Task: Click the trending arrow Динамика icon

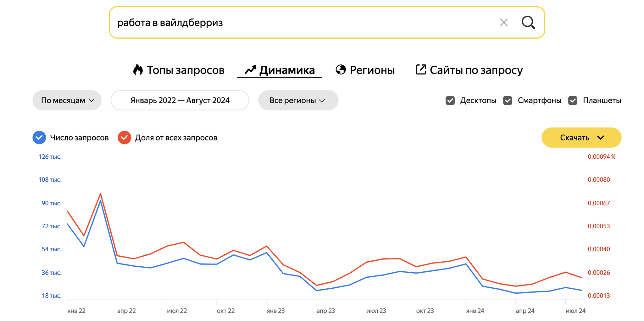Action: pyautogui.click(x=250, y=70)
